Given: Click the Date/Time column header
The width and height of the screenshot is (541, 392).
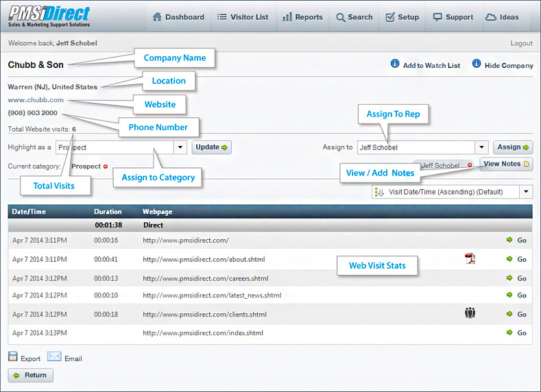Looking at the screenshot, I should pos(29,212).
